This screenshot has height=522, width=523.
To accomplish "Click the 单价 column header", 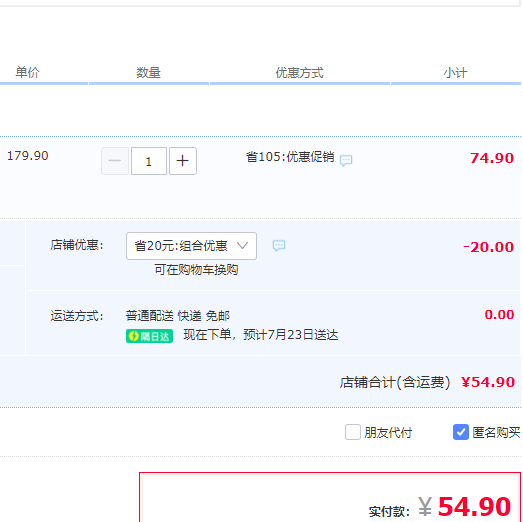I will (27, 72).
